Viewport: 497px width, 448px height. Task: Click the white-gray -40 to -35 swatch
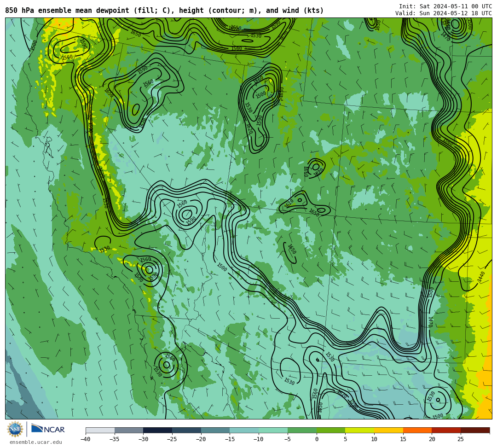100,430
